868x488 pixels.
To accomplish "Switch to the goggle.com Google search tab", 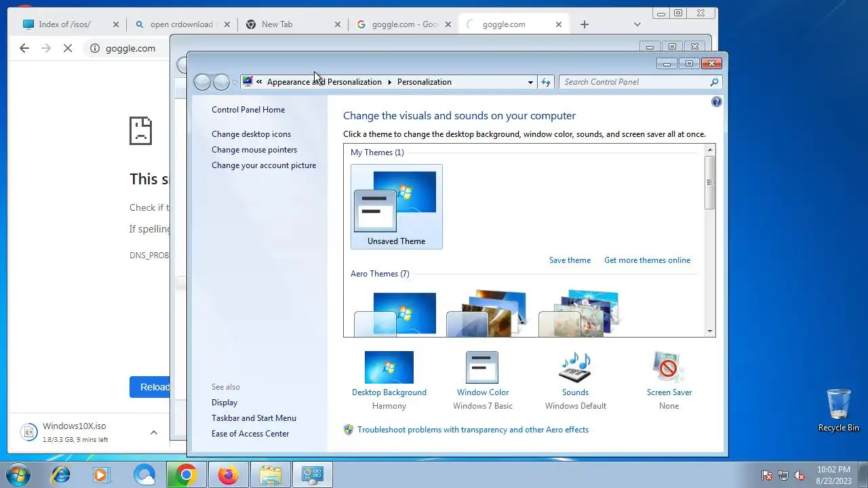I will 405,24.
